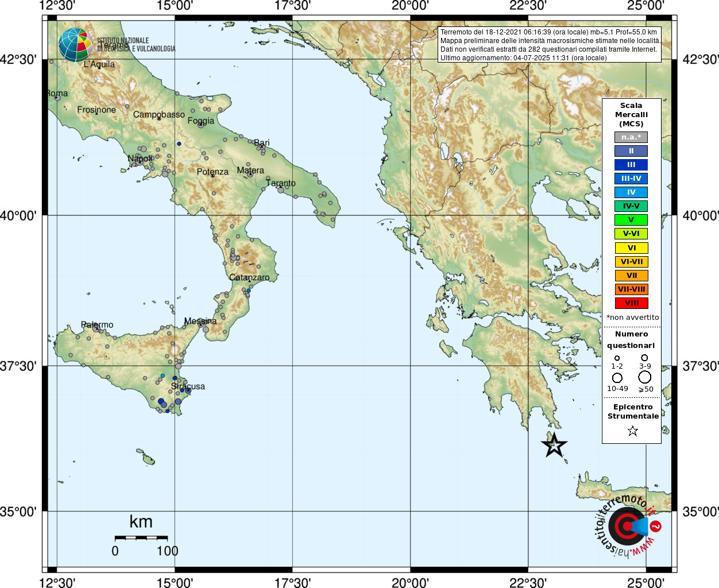Click the Napoli city label
The height and width of the screenshot is (588, 719).
(140, 158)
